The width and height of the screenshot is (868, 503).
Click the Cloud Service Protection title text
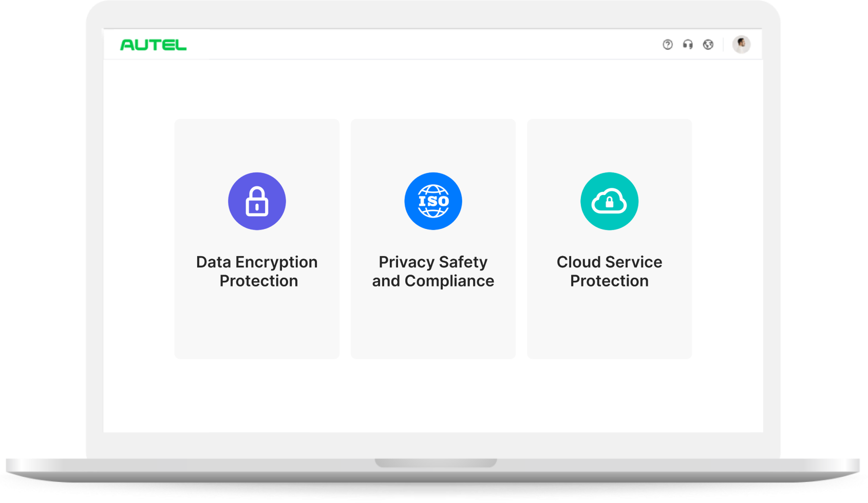coord(609,272)
